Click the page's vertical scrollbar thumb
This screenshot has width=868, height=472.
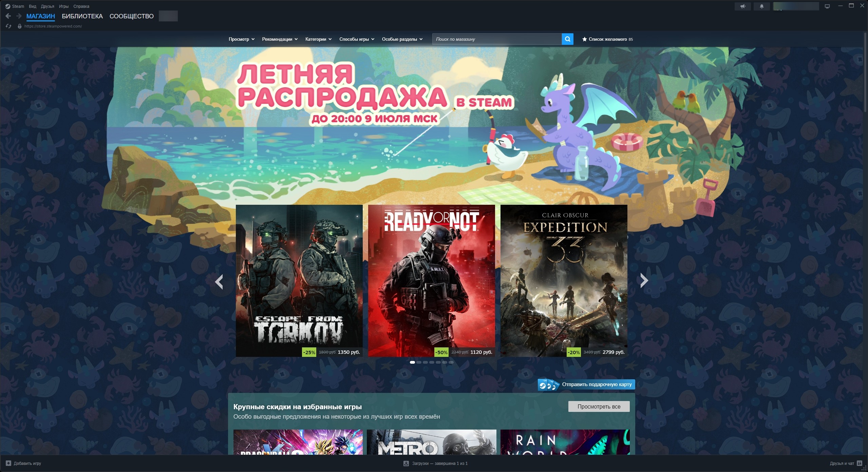pos(865,73)
